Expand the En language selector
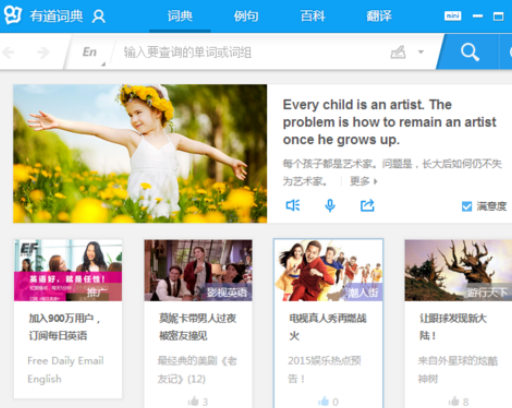 point(91,53)
